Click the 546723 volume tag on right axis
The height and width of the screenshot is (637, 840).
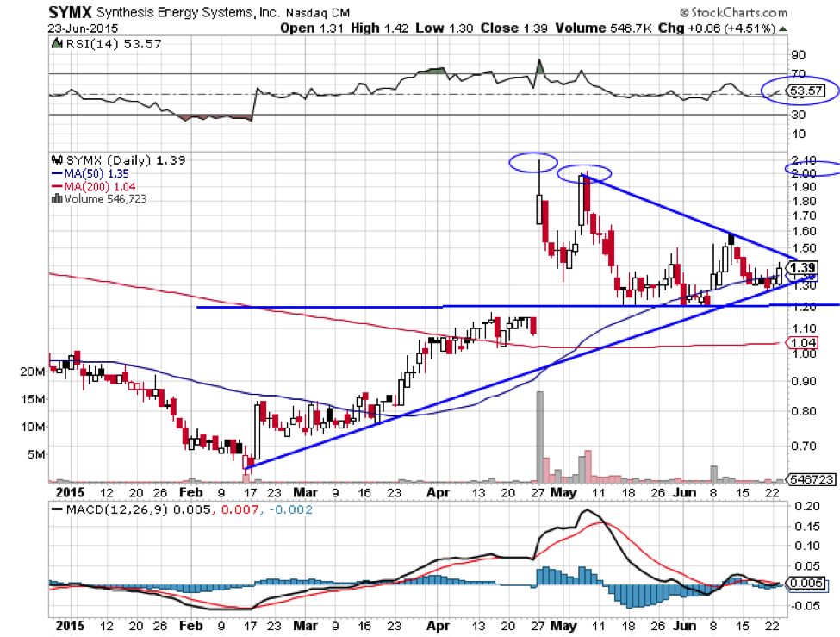point(812,479)
